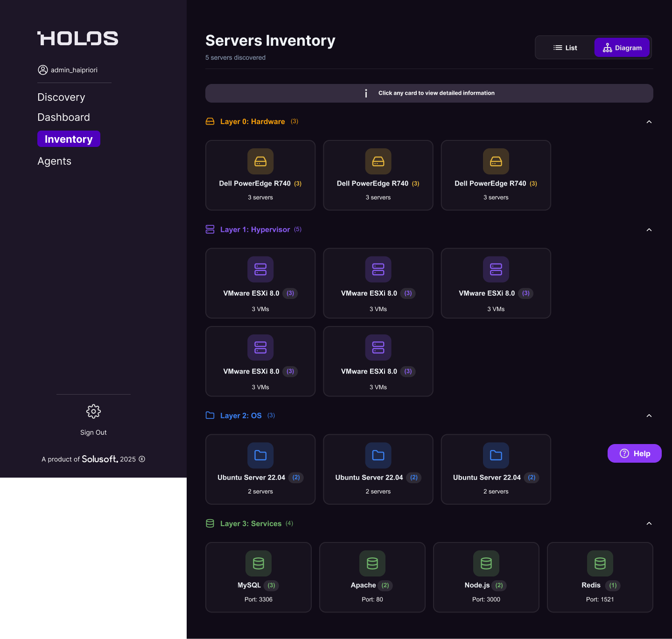Click the Layer 1 Hypervisor server icon

tap(210, 229)
